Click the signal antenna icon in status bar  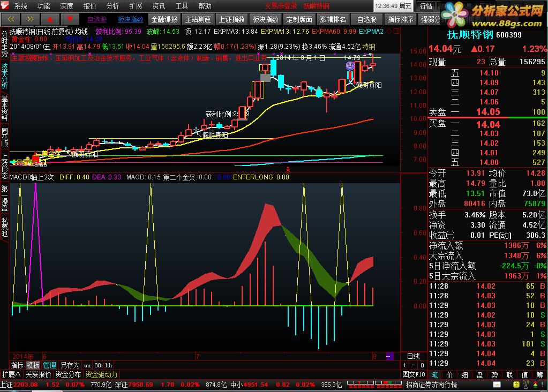(526, 385)
